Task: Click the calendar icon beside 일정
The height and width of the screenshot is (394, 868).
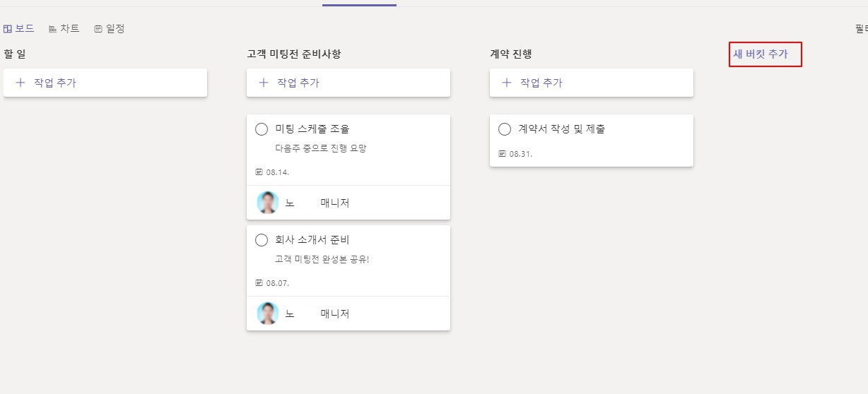Action: pos(98,29)
